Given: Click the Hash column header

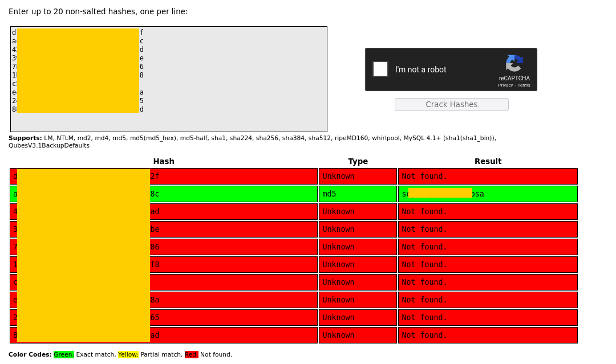Looking at the screenshot, I should pos(164,161).
